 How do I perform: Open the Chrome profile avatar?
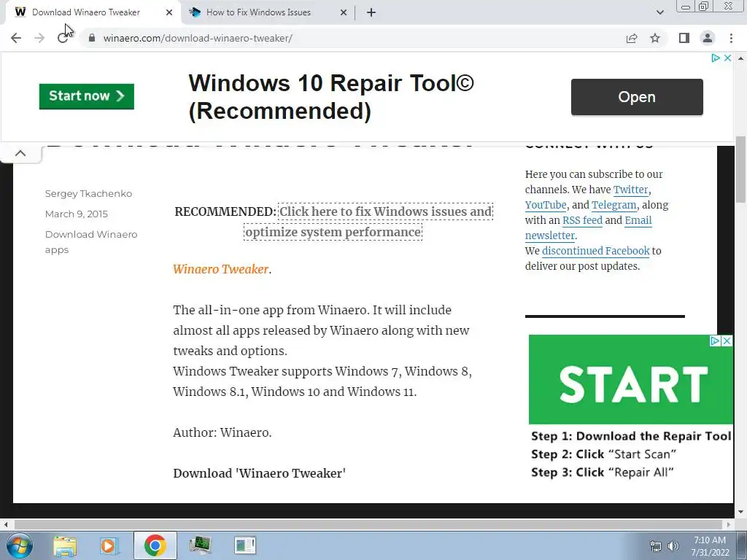point(708,38)
